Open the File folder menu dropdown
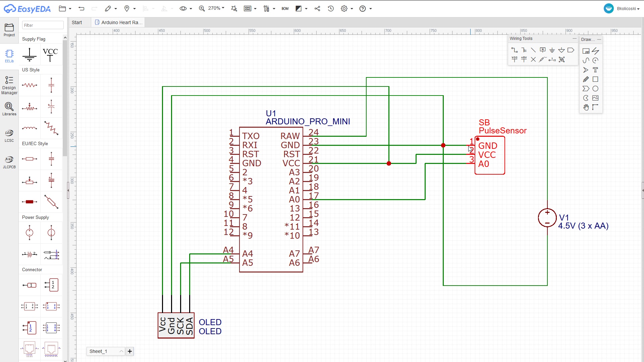The width and height of the screenshot is (644, 362). click(65, 8)
